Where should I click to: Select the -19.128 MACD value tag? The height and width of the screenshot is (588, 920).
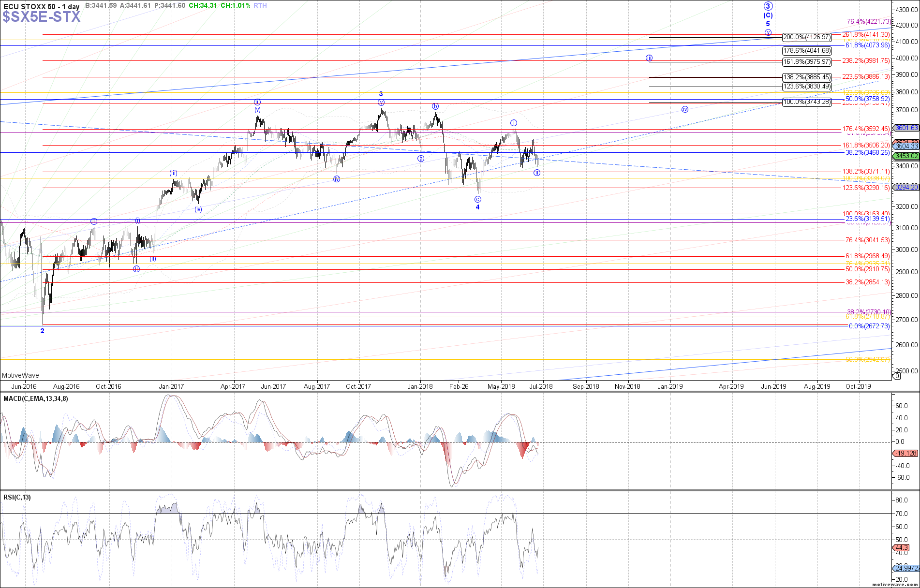pos(905,453)
